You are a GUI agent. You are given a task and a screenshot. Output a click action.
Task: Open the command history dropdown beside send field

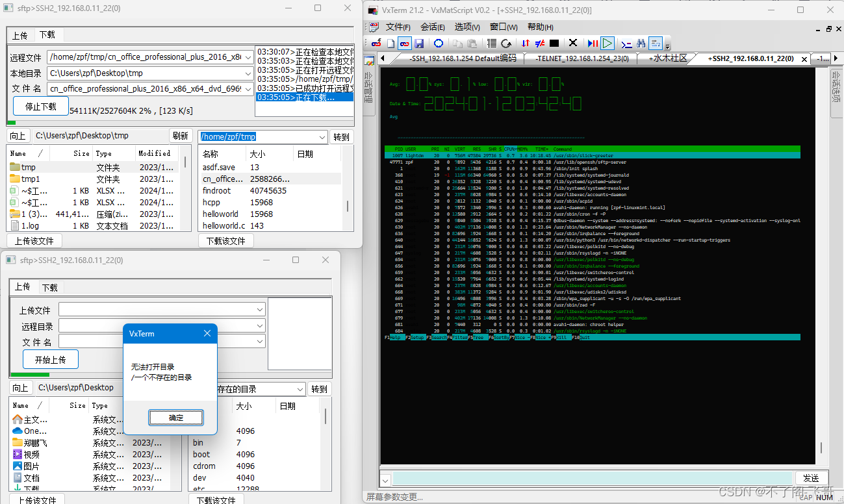coord(385,481)
